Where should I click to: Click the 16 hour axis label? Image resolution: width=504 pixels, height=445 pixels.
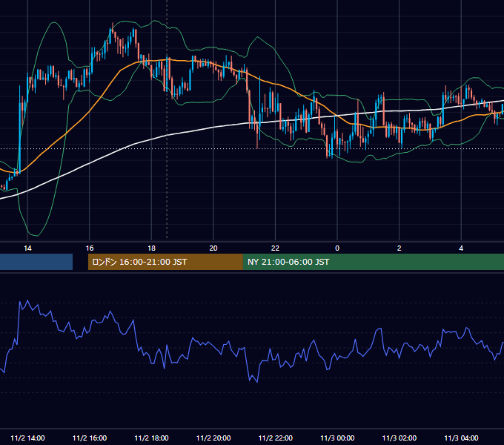(x=90, y=248)
